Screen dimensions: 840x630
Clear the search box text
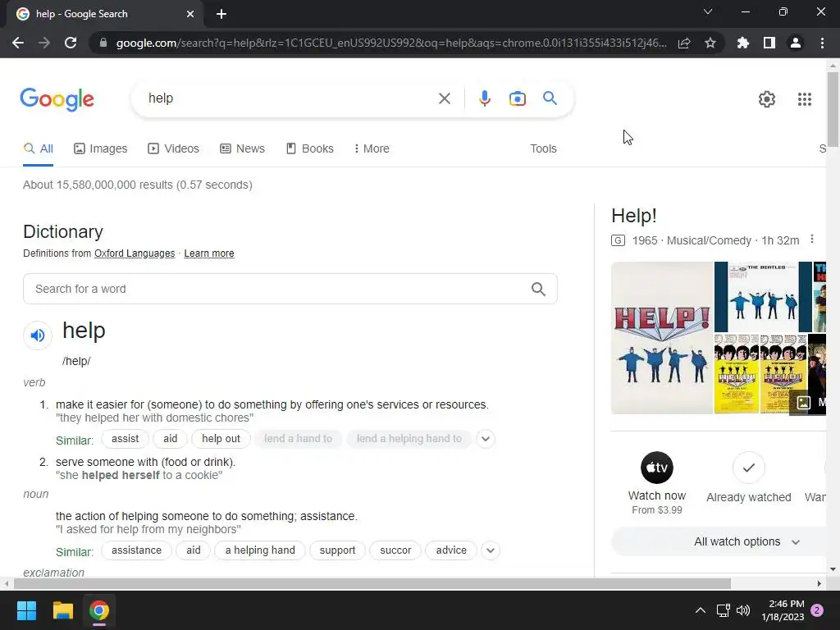tap(444, 98)
